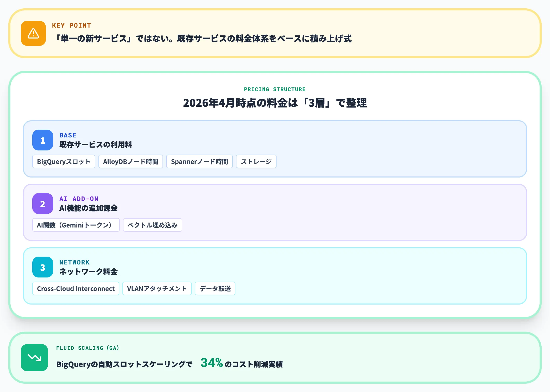This screenshot has height=392, width=550.
Task: Select the BigQueryスロット tag
Action: tap(64, 161)
